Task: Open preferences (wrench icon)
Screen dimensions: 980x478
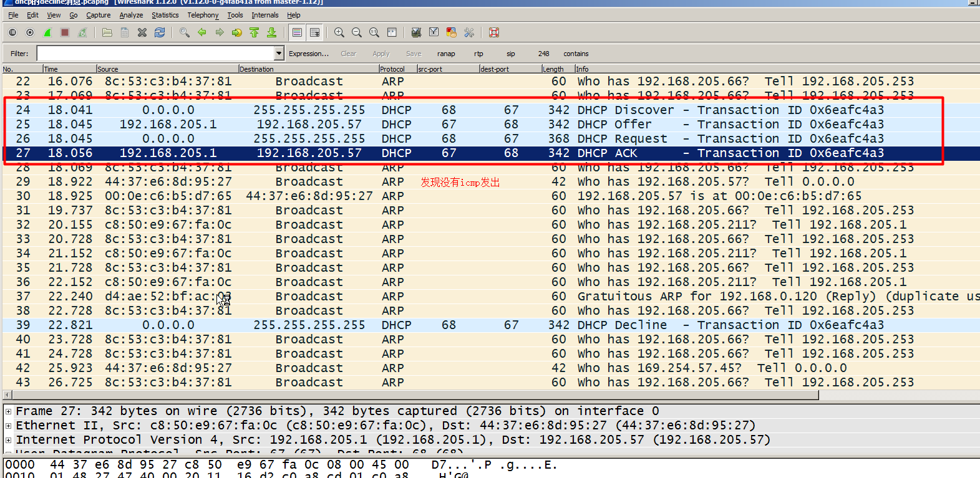Action: point(469,32)
